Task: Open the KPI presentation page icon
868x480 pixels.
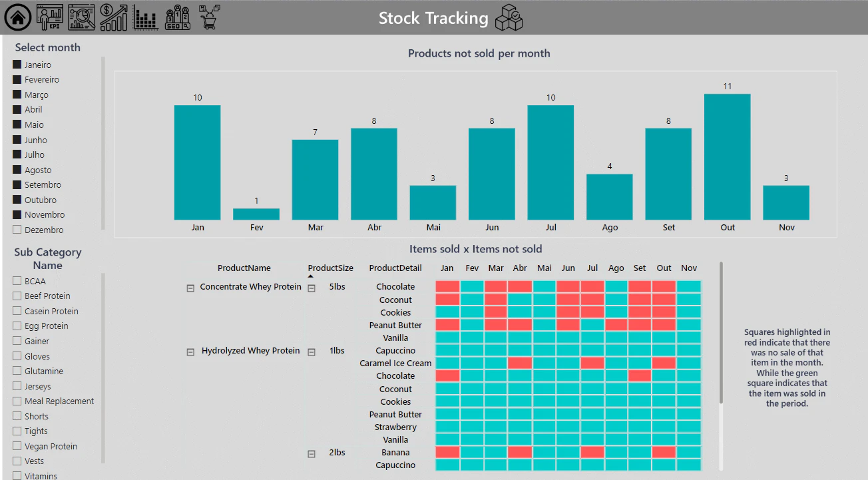Action: [x=50, y=17]
